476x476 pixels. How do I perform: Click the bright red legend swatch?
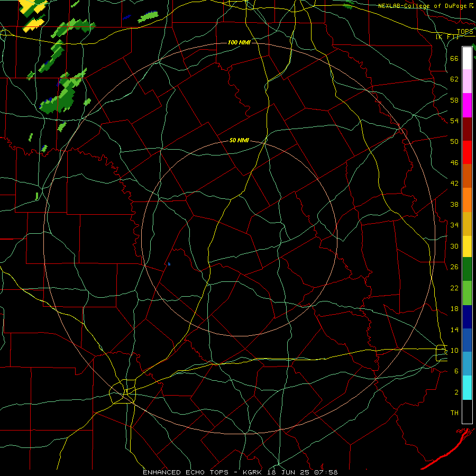click(x=467, y=152)
